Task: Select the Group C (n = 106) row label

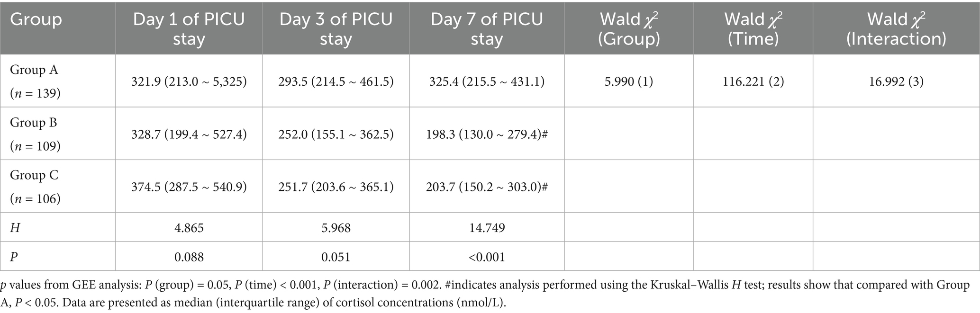Action: (36, 187)
